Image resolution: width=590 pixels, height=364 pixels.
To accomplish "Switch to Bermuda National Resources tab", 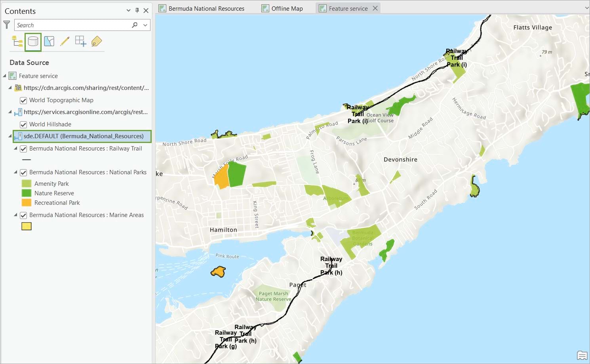I will (206, 8).
